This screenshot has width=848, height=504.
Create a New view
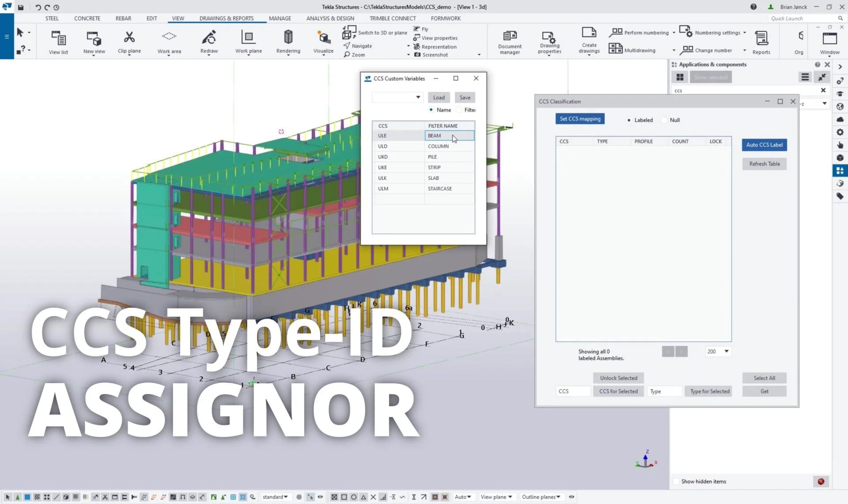click(x=94, y=43)
